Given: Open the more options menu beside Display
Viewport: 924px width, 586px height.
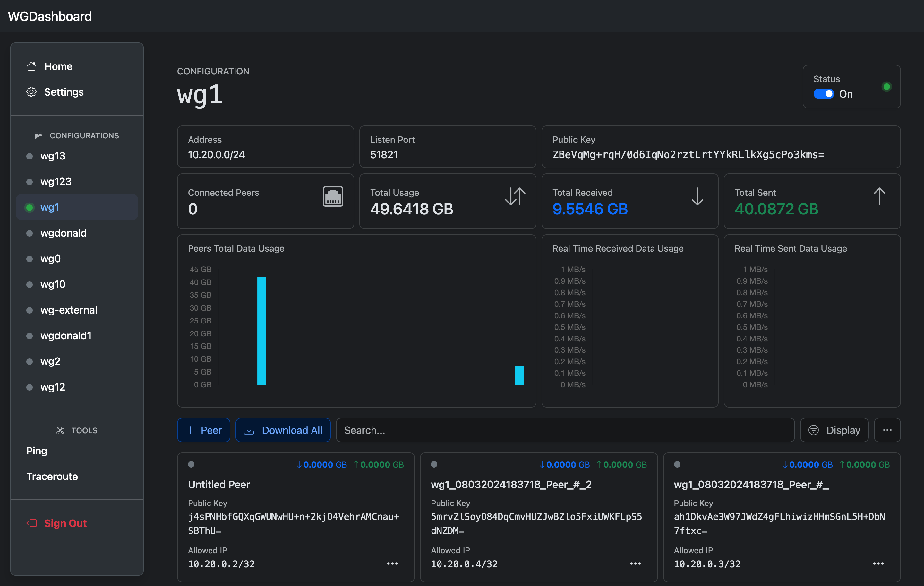Looking at the screenshot, I should pos(887,430).
